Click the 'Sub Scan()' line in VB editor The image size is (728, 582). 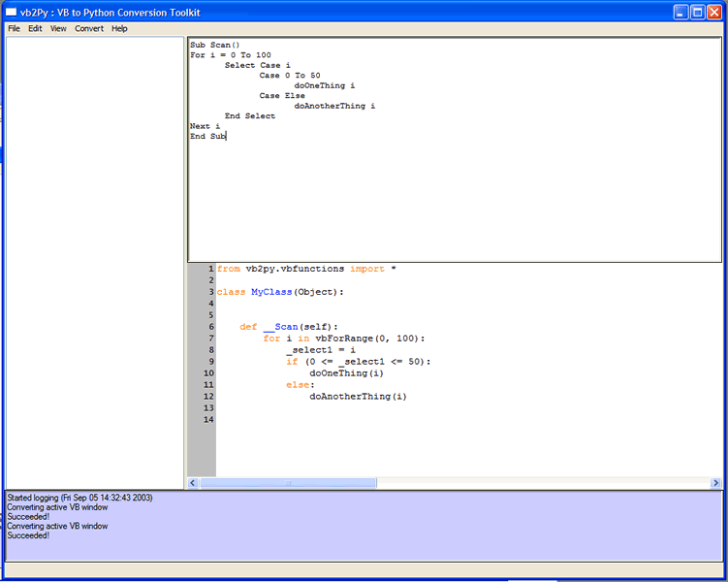(x=215, y=45)
